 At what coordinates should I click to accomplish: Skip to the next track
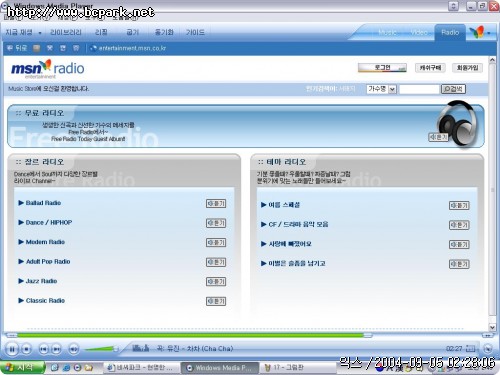click(57, 349)
